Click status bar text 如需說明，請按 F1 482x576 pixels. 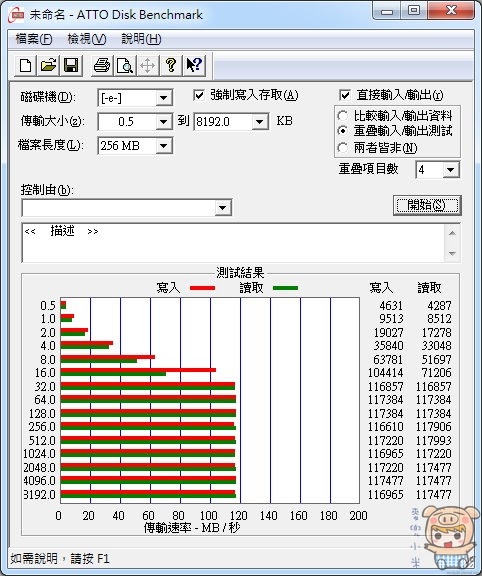coord(60,559)
